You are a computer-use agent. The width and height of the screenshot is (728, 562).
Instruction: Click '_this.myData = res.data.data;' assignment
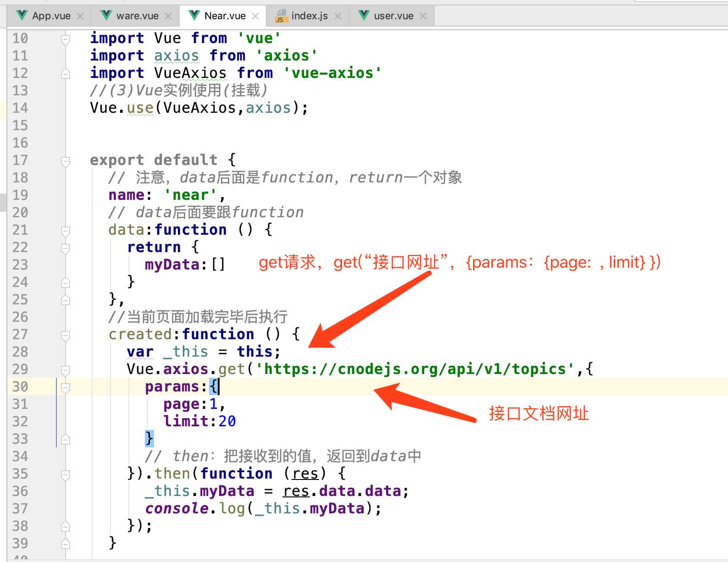point(277,491)
